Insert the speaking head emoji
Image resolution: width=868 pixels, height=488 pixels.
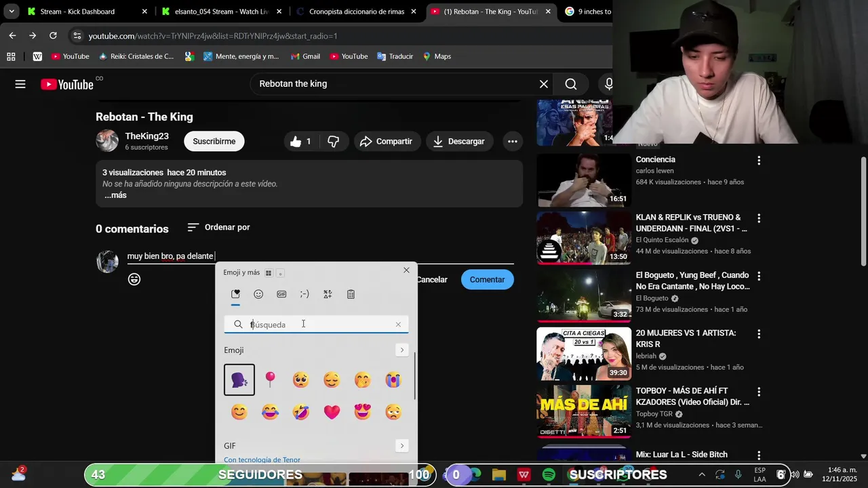click(x=239, y=380)
